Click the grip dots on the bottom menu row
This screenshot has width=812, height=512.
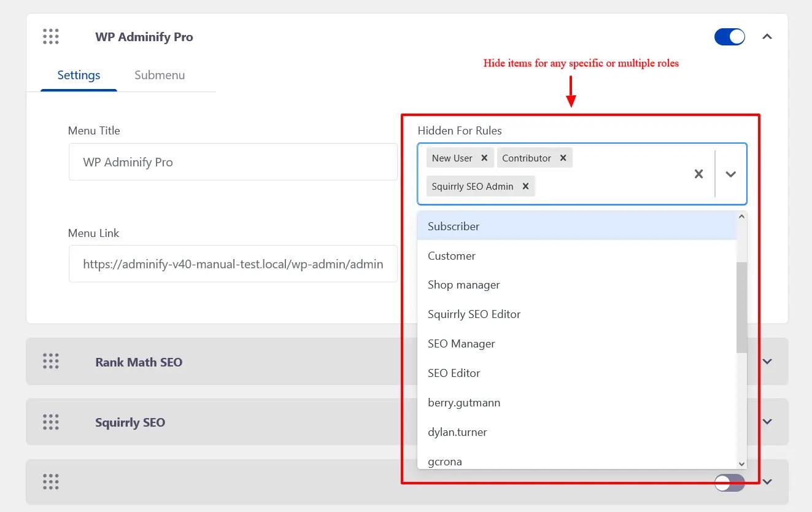click(x=51, y=483)
